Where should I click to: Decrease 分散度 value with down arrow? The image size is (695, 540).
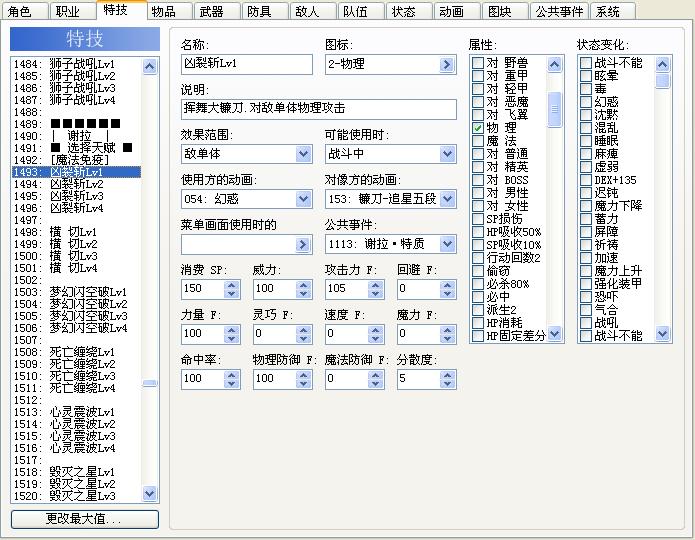click(448, 384)
